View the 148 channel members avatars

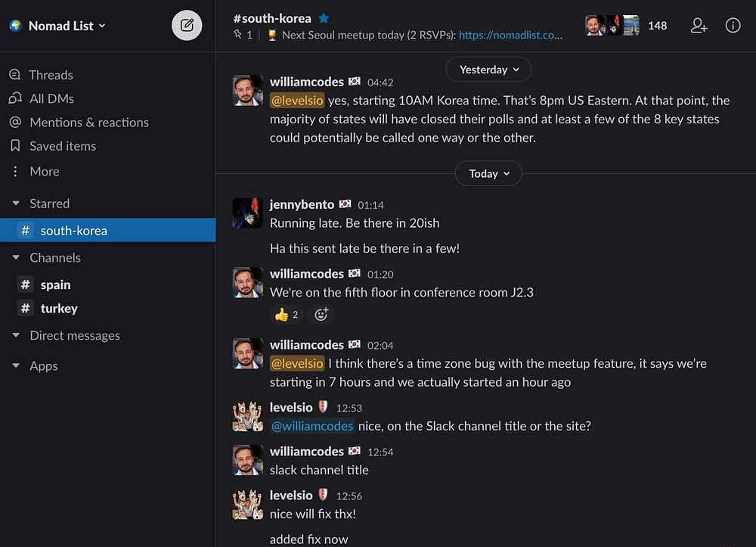point(625,26)
